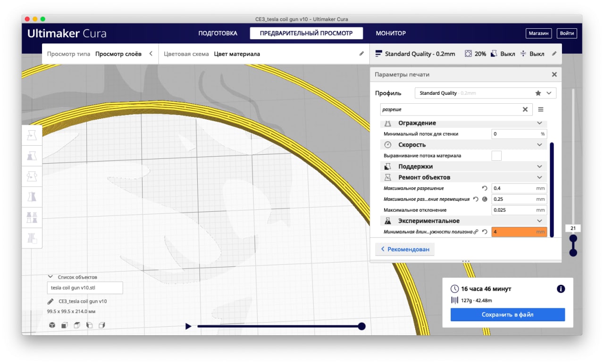Viewport: 604px width, 364px height.
Task: Click pencil icon in the color scheme bar
Action: 361,54
